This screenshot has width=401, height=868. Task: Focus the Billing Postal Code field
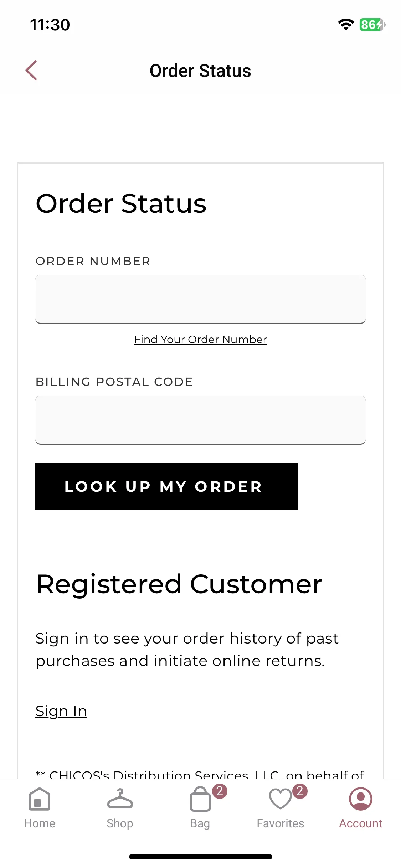coord(200,420)
